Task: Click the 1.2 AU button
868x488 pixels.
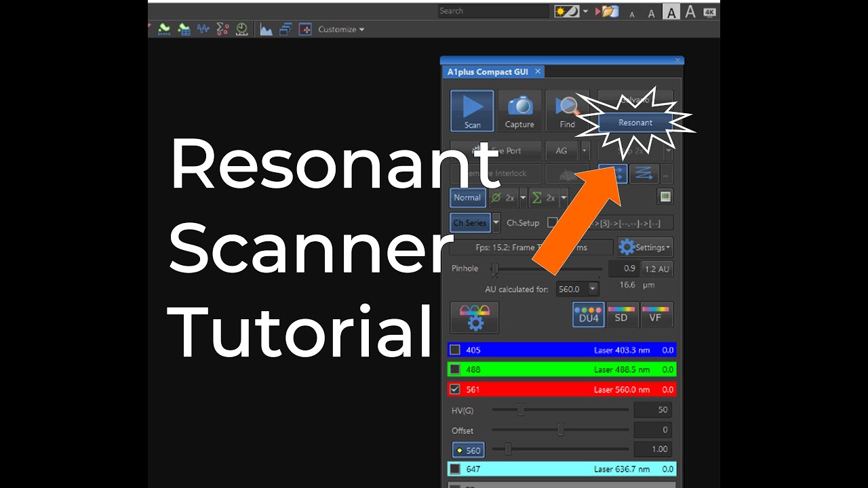Action: point(657,269)
